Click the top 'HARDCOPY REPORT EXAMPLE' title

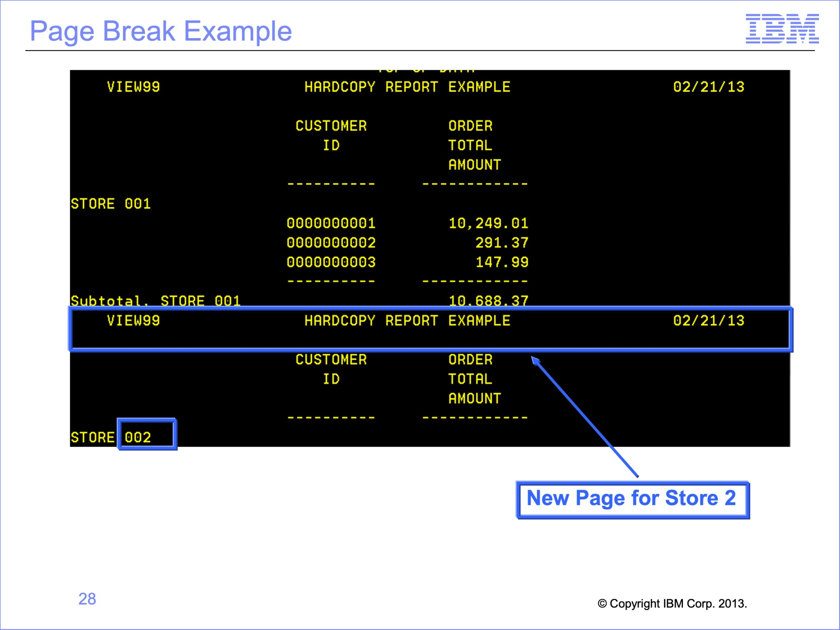tap(407, 87)
